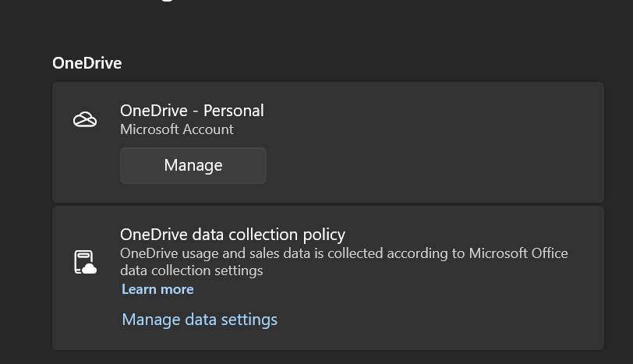Click the Manage button under OneDrive - Personal
This screenshot has width=633, height=364.
pyautogui.click(x=193, y=165)
